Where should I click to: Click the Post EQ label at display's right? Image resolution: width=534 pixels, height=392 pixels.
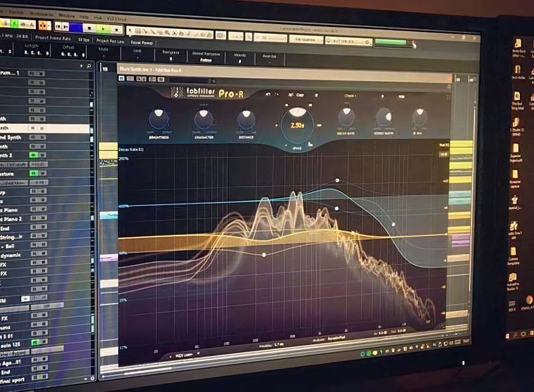pyautogui.click(x=444, y=145)
